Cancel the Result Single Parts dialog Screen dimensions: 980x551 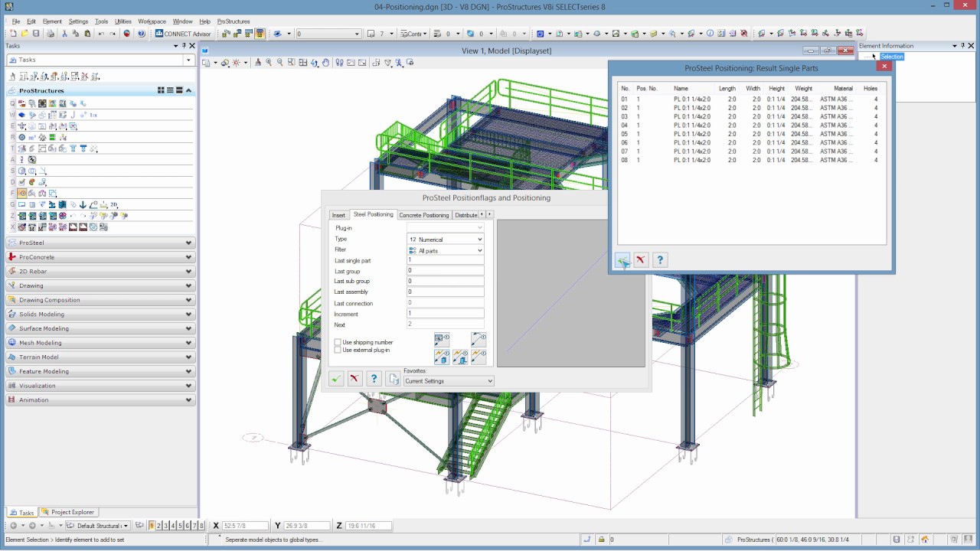click(641, 260)
